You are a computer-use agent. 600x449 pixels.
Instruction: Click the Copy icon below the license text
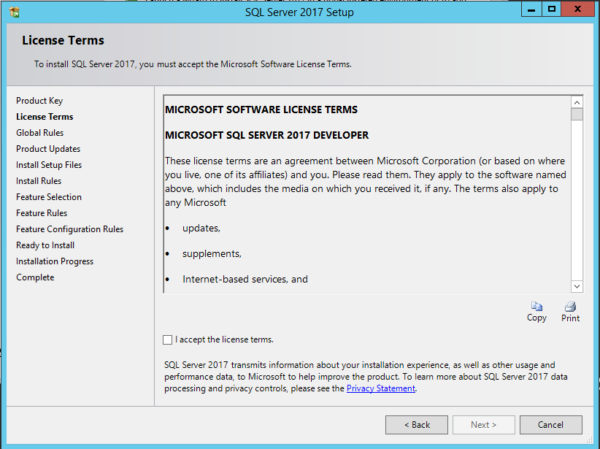click(536, 307)
